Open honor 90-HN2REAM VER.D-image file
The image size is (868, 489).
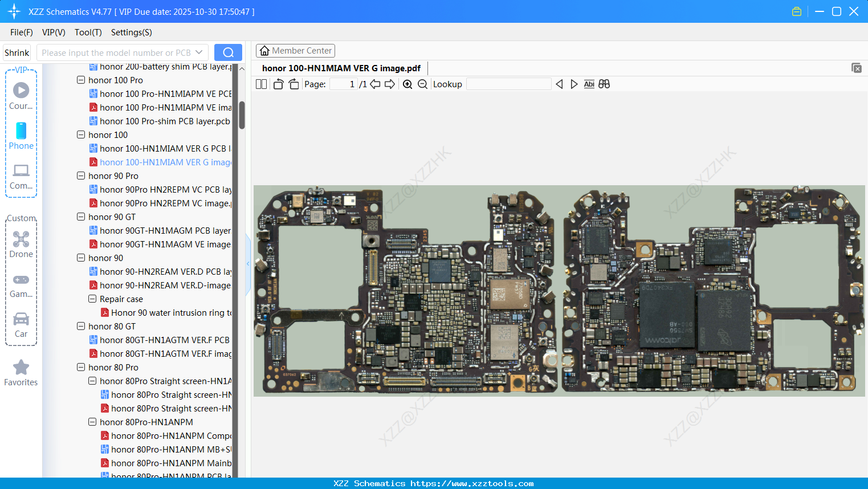point(160,286)
